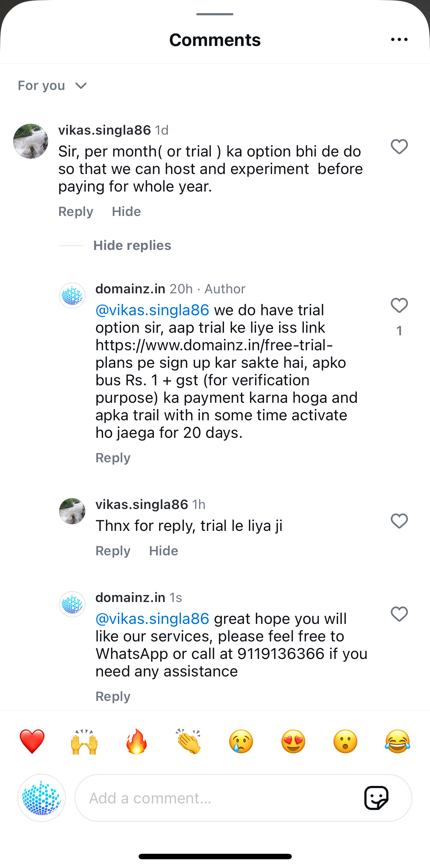Like domainz.in's WhatsApp assistance reply

click(x=399, y=614)
